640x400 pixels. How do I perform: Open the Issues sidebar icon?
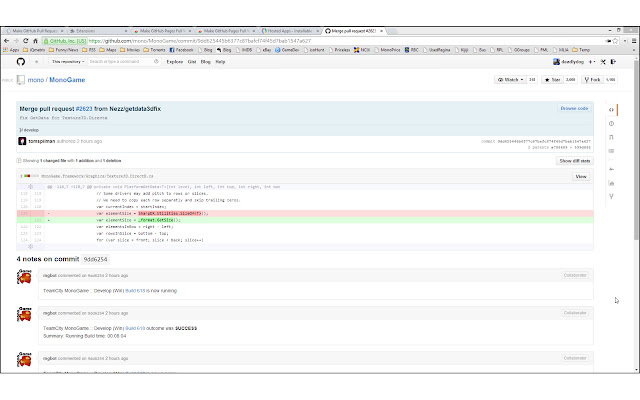pos(611,123)
